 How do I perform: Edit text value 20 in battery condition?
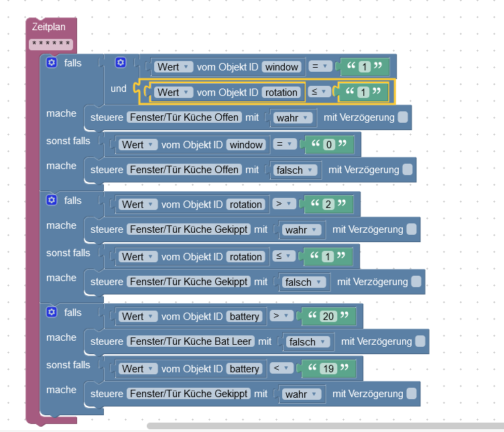pos(328,316)
